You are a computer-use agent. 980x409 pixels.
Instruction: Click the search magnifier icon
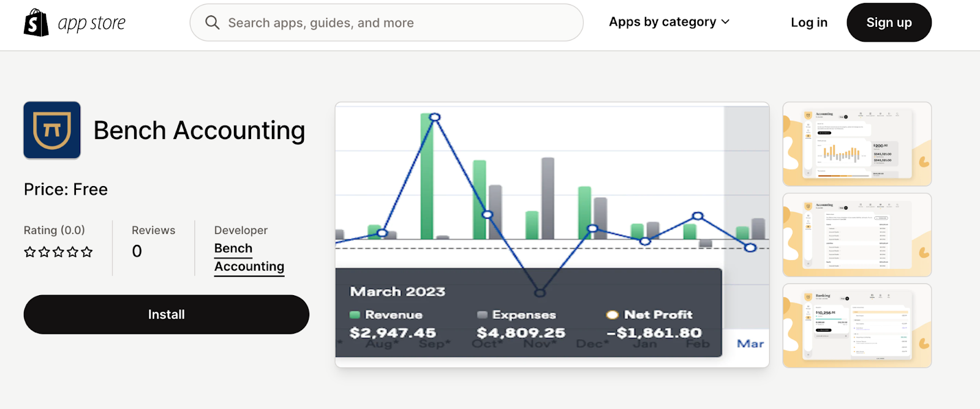pyautogui.click(x=213, y=23)
